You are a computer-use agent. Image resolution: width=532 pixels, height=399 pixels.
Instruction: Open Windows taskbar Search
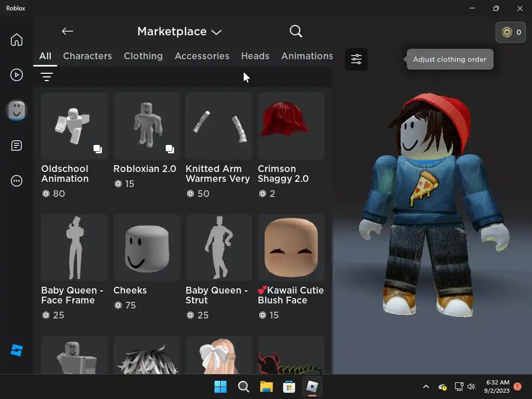[243, 387]
